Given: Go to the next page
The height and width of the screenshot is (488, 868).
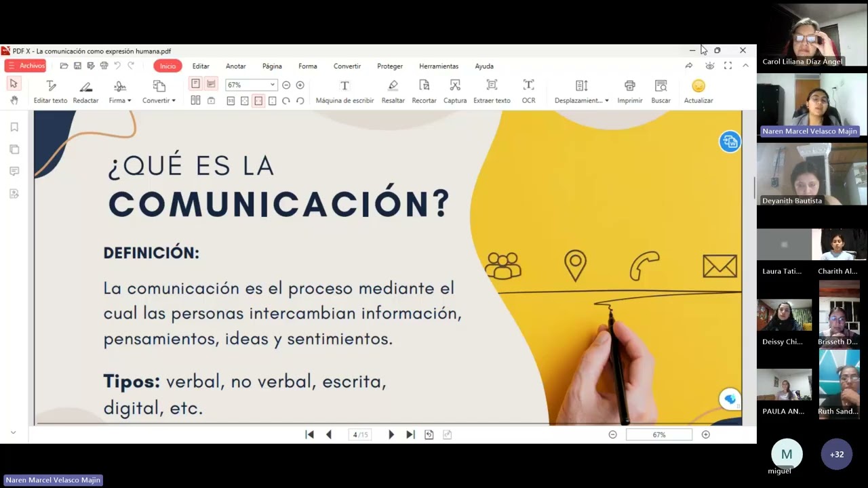Looking at the screenshot, I should 391,434.
